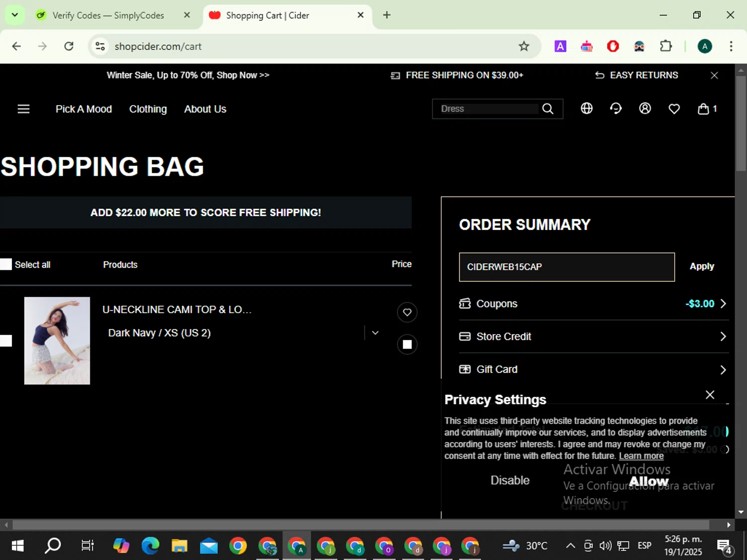Screen dimensions: 747x560
Task: View site information icon in address bar
Action: [100, 46]
